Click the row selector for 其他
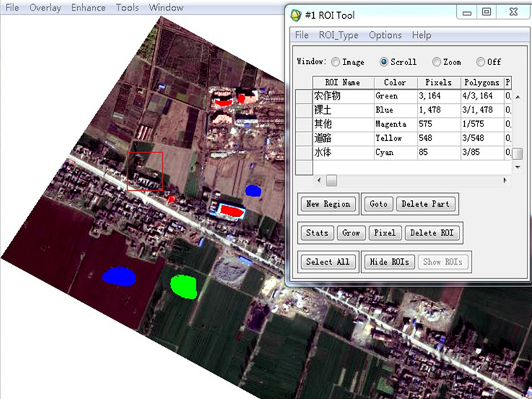Viewport: 532px width, 399px height. pos(304,124)
